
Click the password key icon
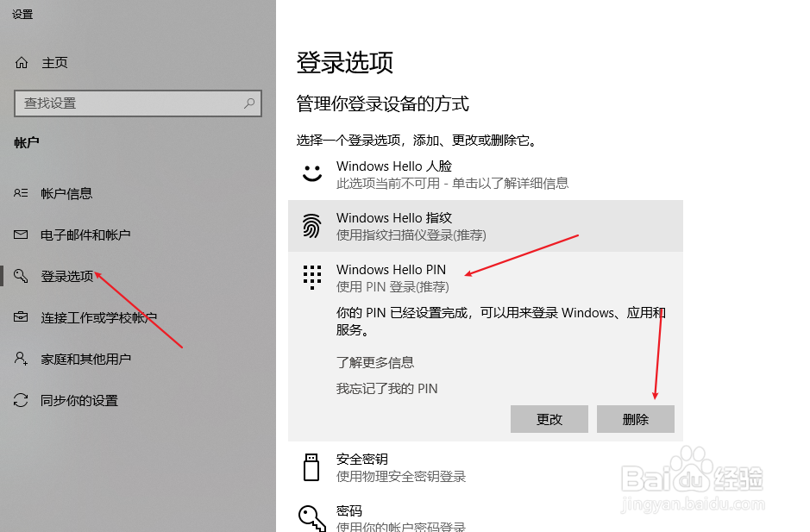(313, 518)
